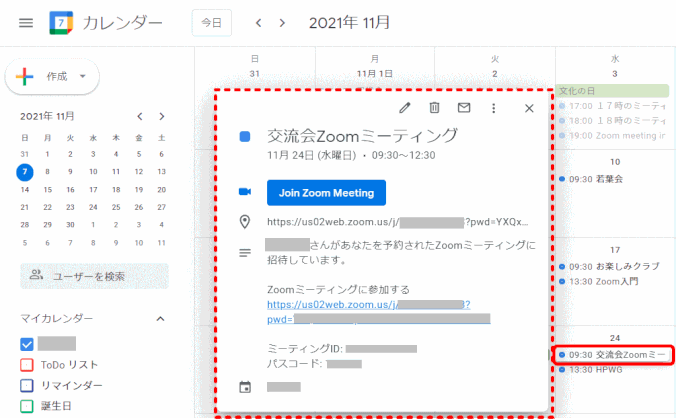Click the 文化の日 holiday banner
The image size is (676, 419).
(x=613, y=91)
